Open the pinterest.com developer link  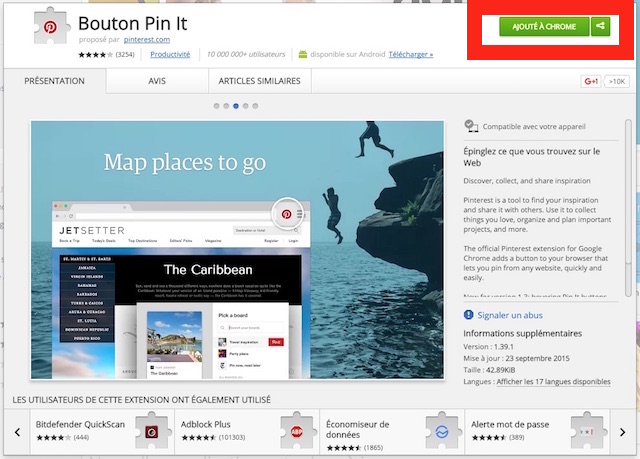coord(147,40)
